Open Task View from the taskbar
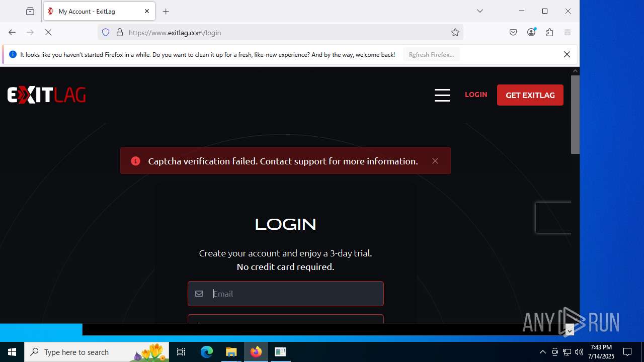 tap(181, 352)
